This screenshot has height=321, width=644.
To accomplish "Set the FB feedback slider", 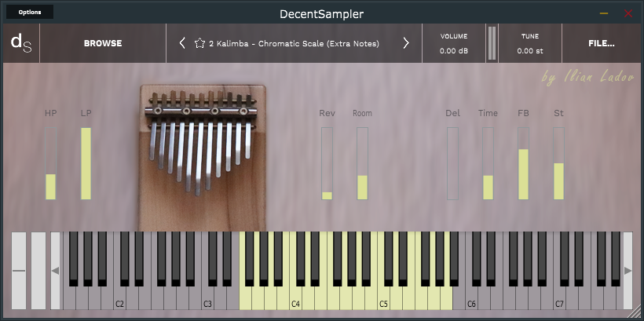I will tap(523, 163).
